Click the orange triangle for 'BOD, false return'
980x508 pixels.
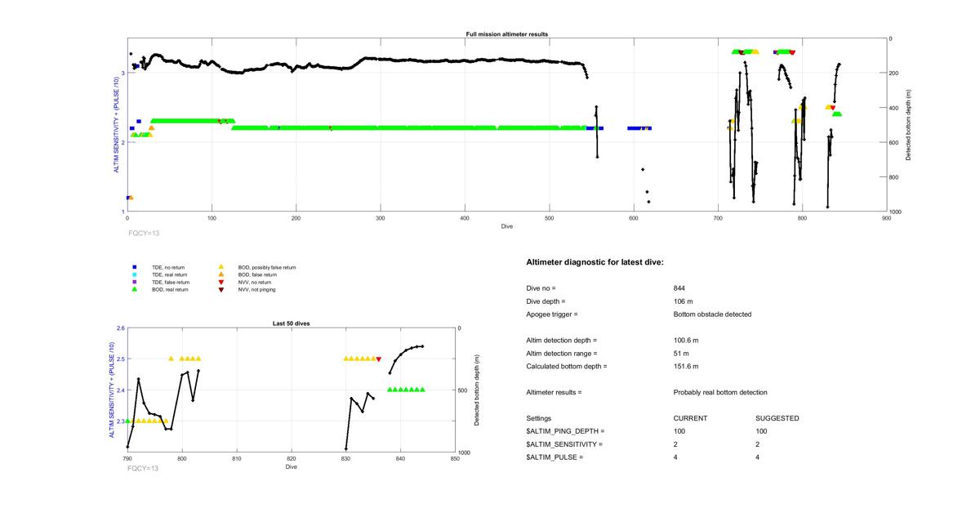tap(221, 274)
